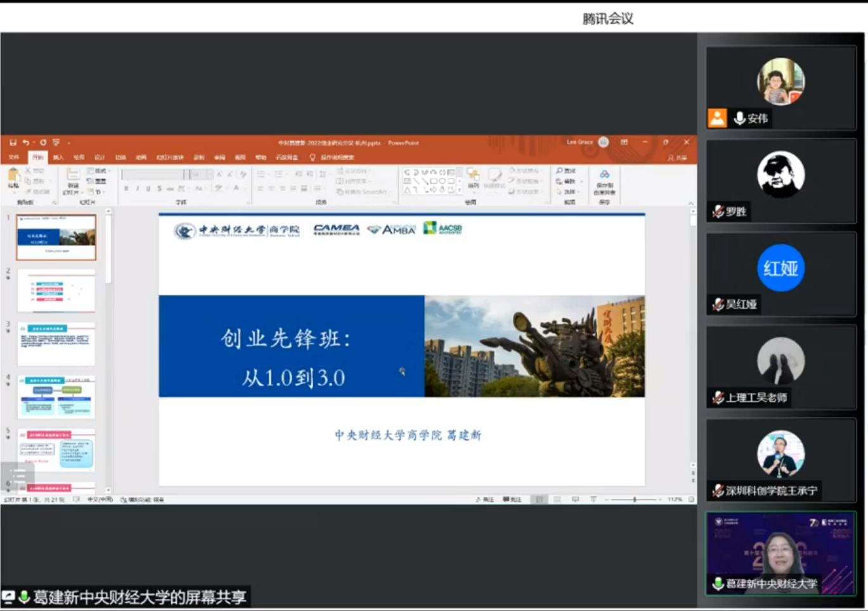Expand the shapes gallery list
868x611 pixels.
459,190
